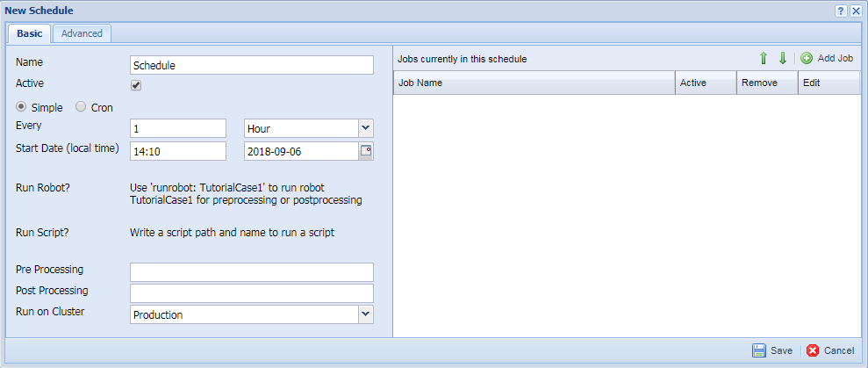Open the Start Date calendar picker
Viewport: 868px width, 368px height.
(366, 151)
